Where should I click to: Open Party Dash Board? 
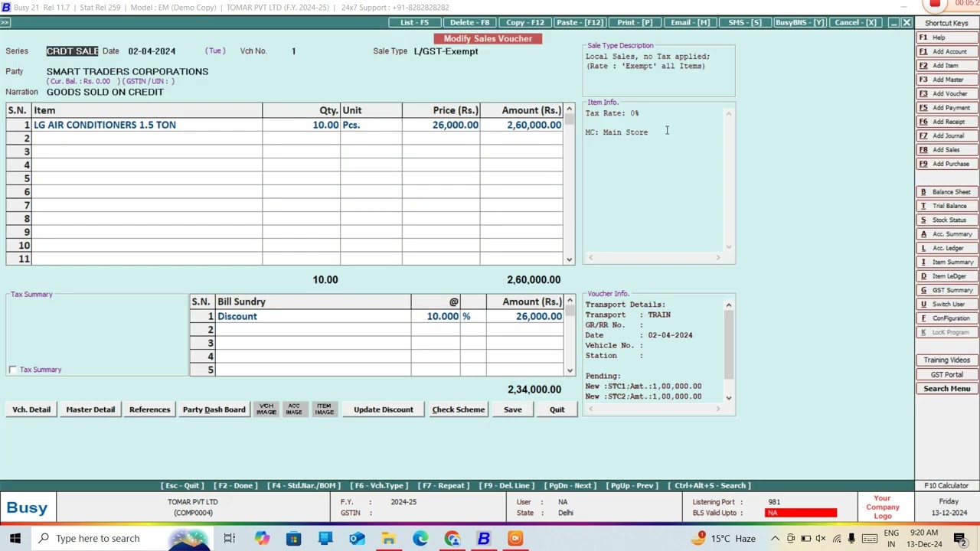[x=214, y=409]
